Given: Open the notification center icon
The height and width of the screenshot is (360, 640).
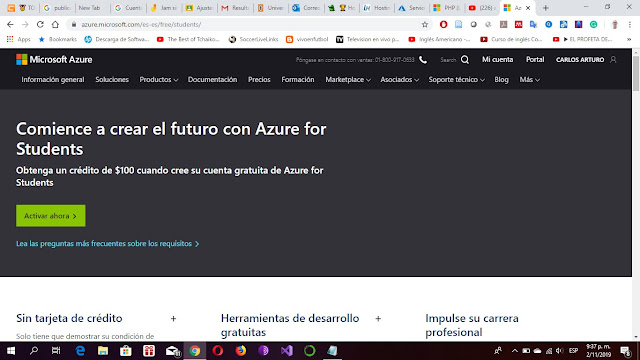Looking at the screenshot, I should (625, 351).
